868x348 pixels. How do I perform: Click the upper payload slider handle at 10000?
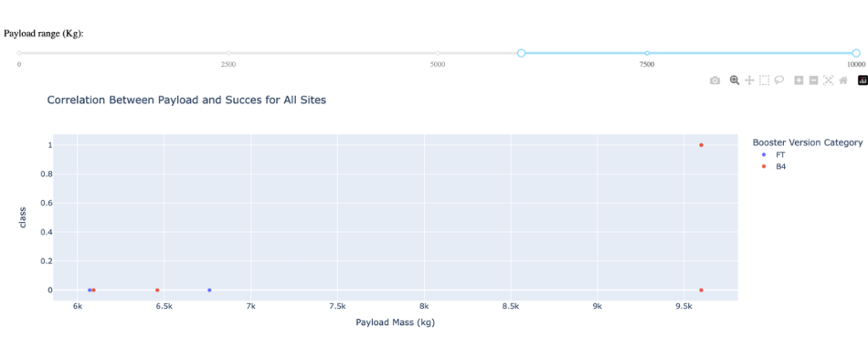point(856,53)
